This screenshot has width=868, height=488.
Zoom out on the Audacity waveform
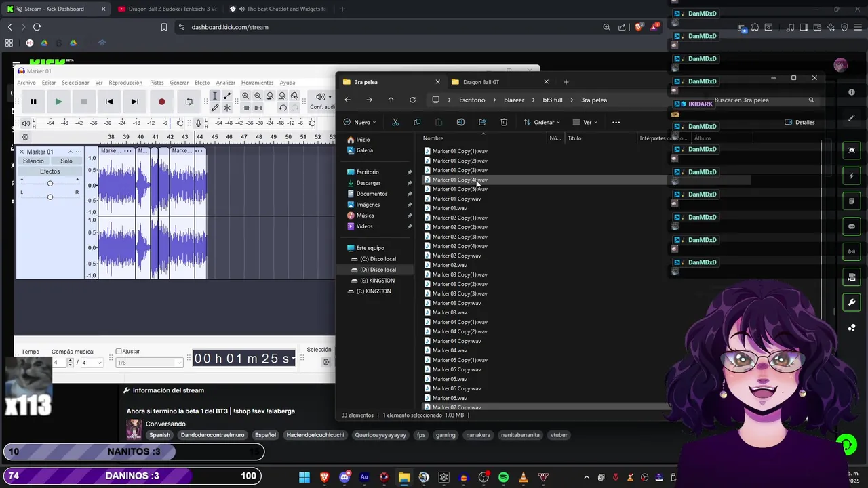tap(258, 96)
